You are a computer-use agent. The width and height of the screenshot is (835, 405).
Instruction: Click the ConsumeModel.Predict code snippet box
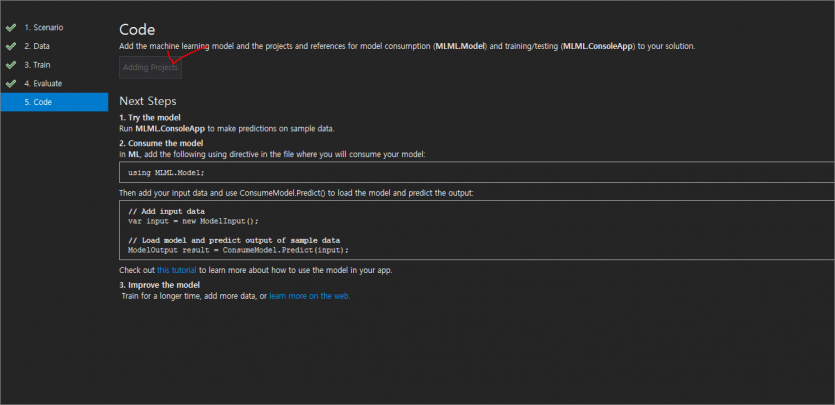pos(477,230)
